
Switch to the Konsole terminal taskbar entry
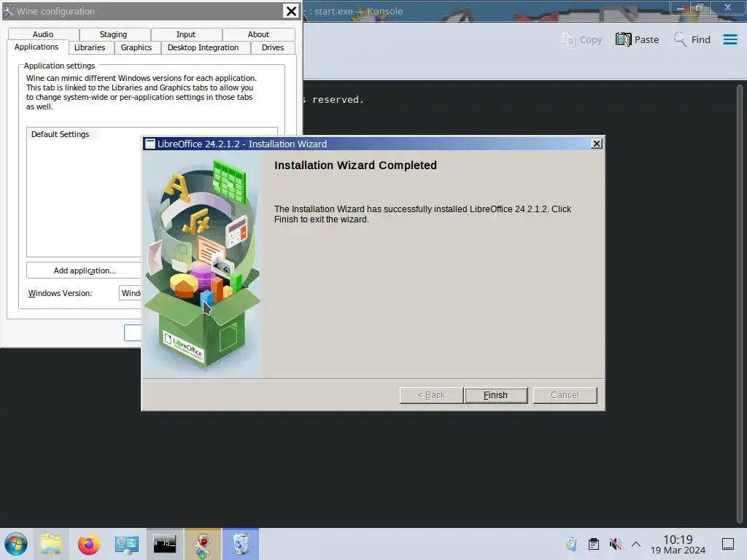165,544
